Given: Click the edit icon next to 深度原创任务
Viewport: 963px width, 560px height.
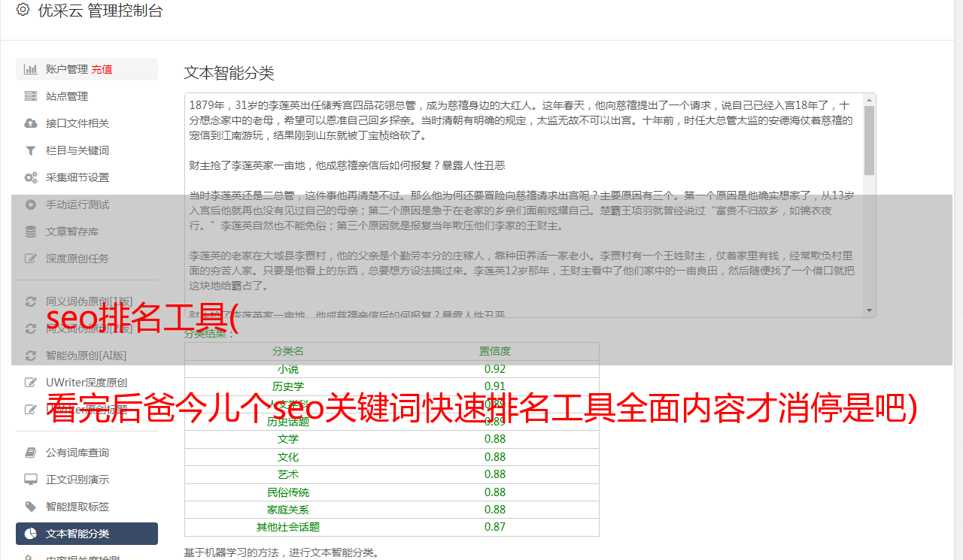Looking at the screenshot, I should (x=31, y=259).
